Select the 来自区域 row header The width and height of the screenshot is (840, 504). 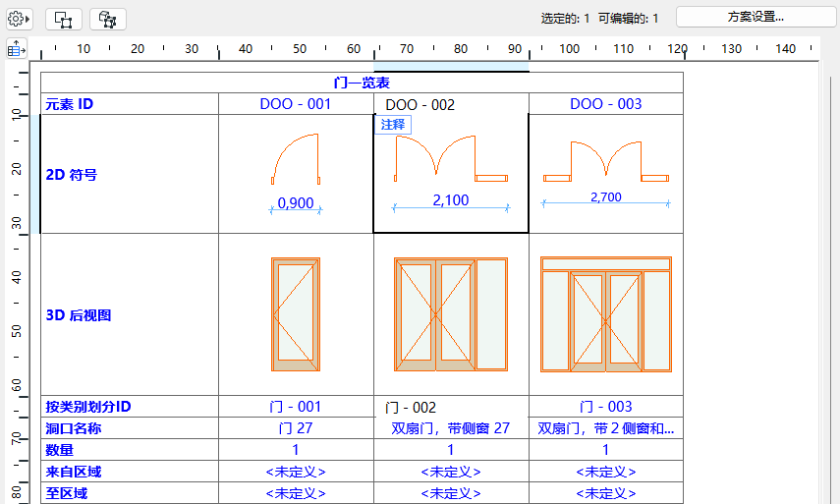pos(130,472)
